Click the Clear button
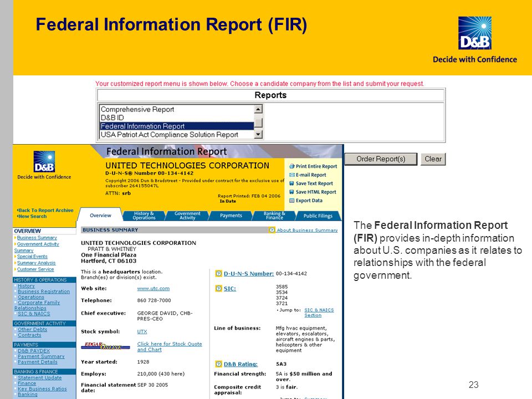This screenshot has height=399, width=532. 433,159
